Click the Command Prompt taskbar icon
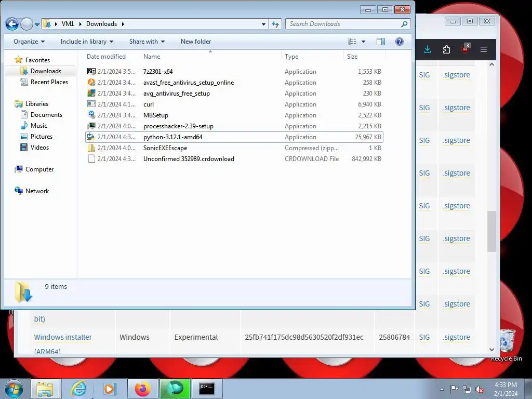This screenshot has width=532, height=399. (207, 389)
